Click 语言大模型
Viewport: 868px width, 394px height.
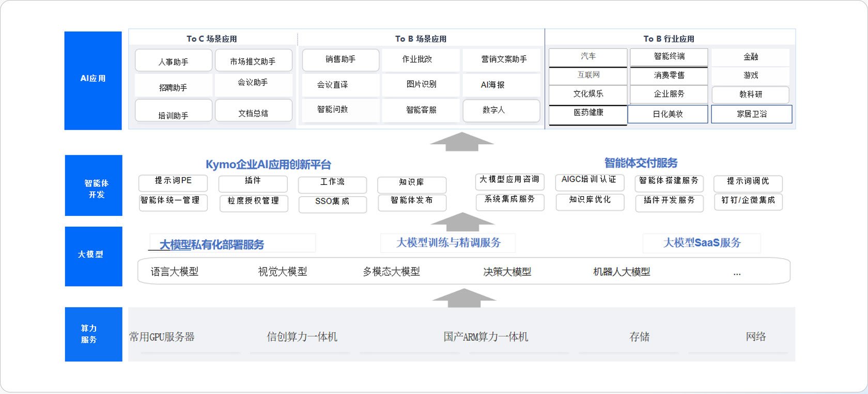tap(175, 272)
